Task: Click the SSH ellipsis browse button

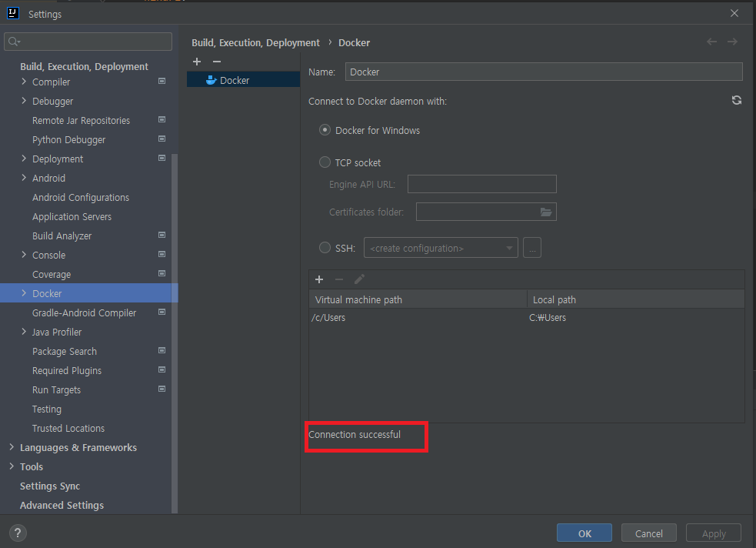Action: point(532,248)
